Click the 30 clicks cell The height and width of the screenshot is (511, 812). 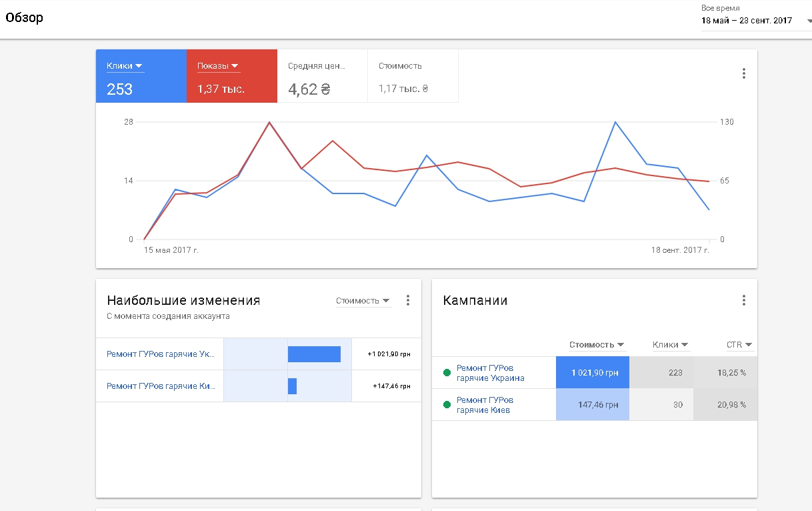[661, 405]
